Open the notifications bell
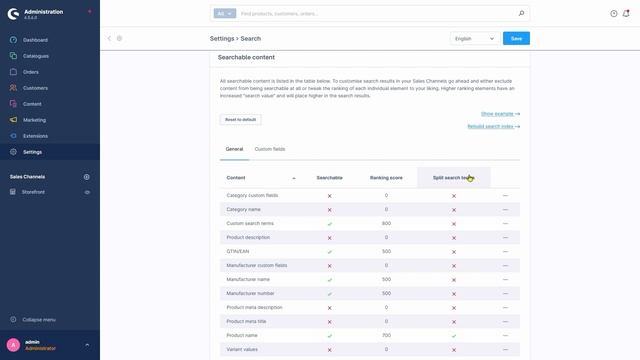640x360 pixels. [x=626, y=13]
